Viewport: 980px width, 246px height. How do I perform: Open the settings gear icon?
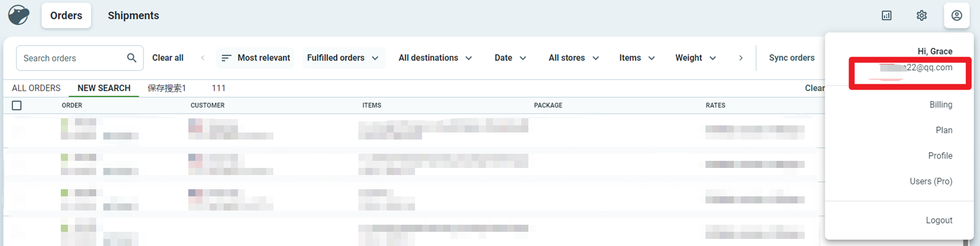921,15
